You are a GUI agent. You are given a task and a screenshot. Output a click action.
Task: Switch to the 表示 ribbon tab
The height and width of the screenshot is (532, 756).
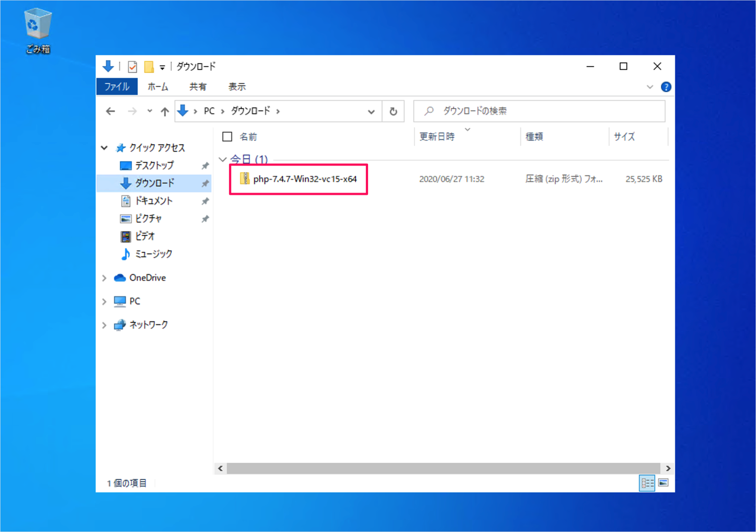[237, 86]
